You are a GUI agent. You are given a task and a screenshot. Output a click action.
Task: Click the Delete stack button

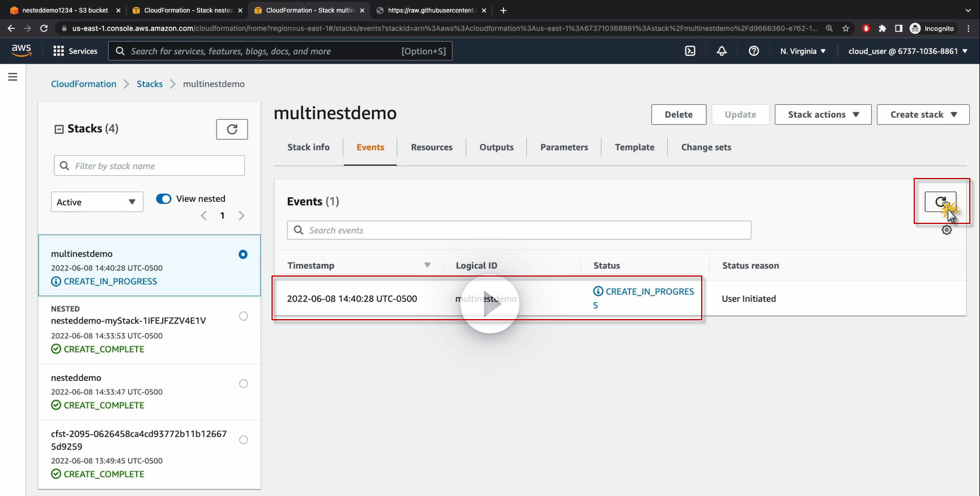(x=679, y=115)
